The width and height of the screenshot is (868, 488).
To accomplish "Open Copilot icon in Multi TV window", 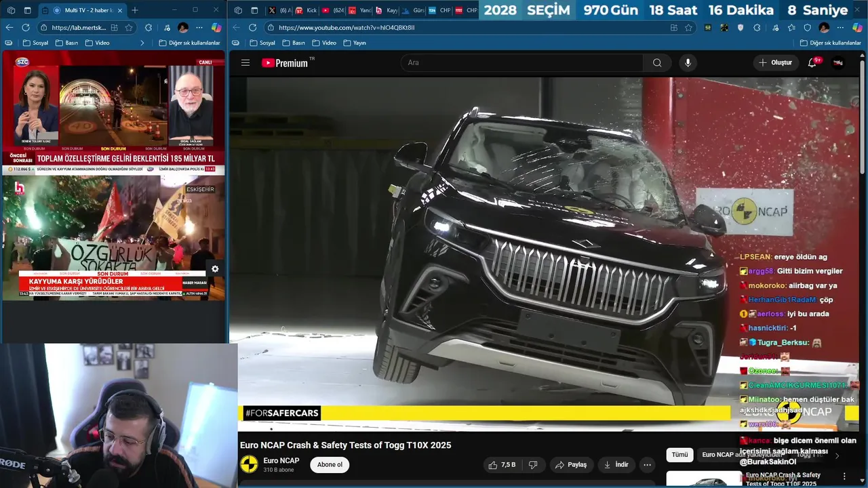I will point(216,28).
